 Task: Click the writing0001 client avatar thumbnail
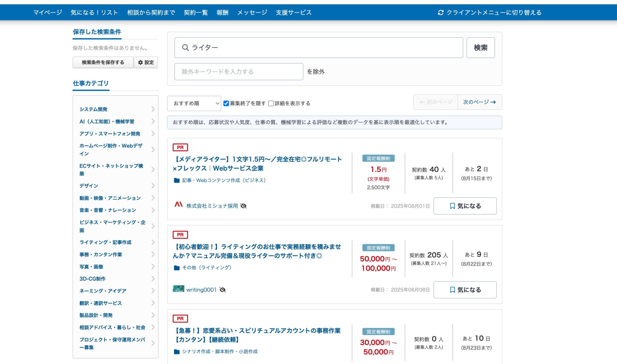179,288
